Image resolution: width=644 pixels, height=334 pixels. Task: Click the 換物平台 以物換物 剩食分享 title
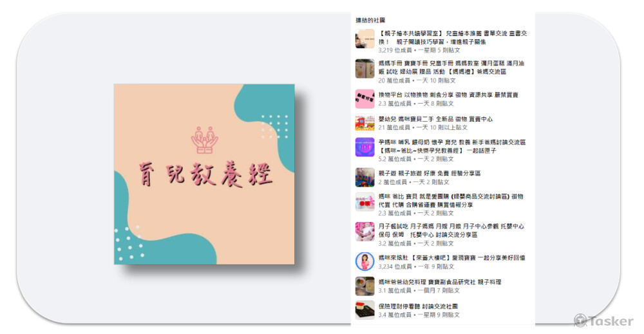tap(448, 95)
